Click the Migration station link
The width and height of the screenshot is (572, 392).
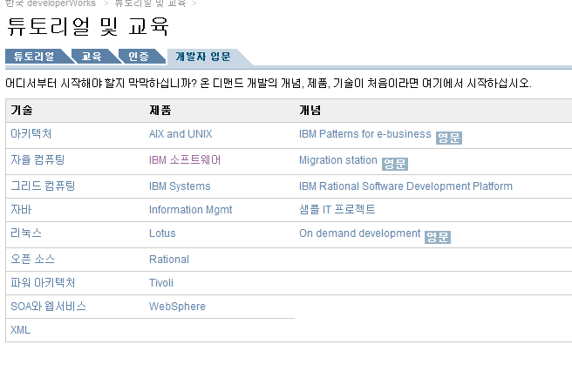pyautogui.click(x=338, y=160)
